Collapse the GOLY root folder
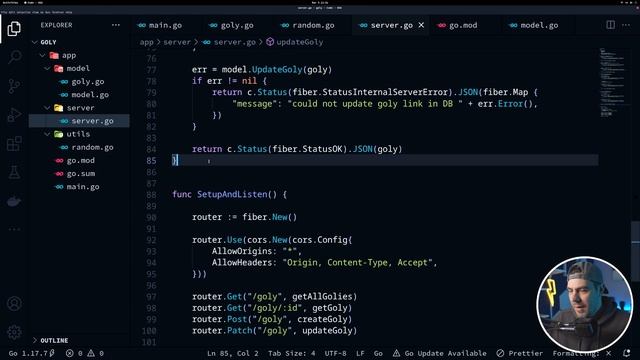640x360 pixels. [x=35, y=42]
